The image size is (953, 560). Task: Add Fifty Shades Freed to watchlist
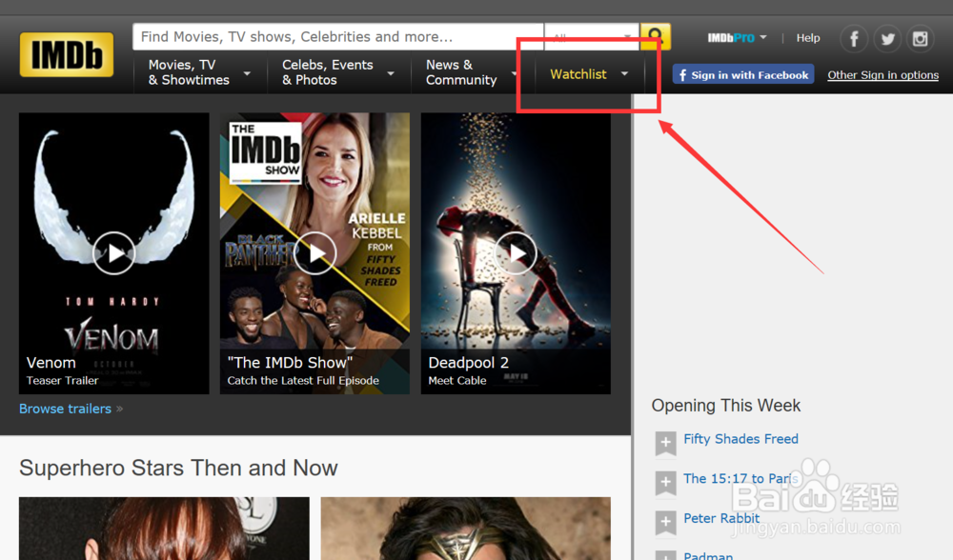665,443
